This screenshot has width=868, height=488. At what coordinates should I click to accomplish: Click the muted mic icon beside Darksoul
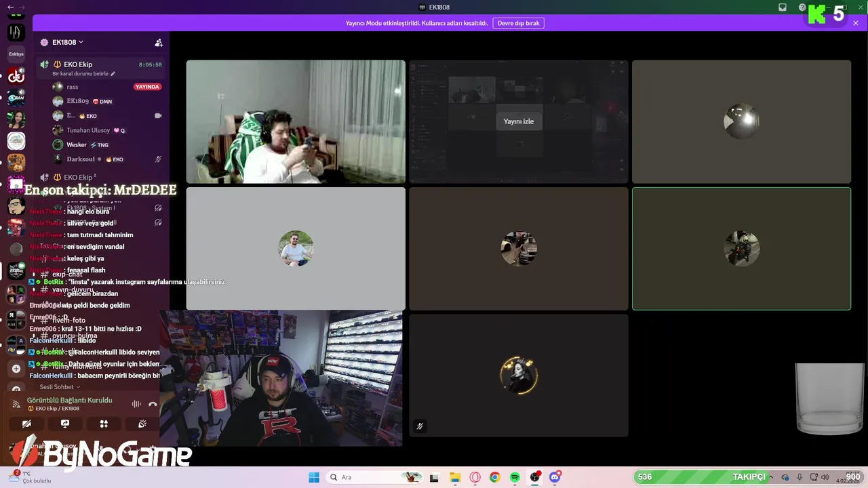click(158, 159)
